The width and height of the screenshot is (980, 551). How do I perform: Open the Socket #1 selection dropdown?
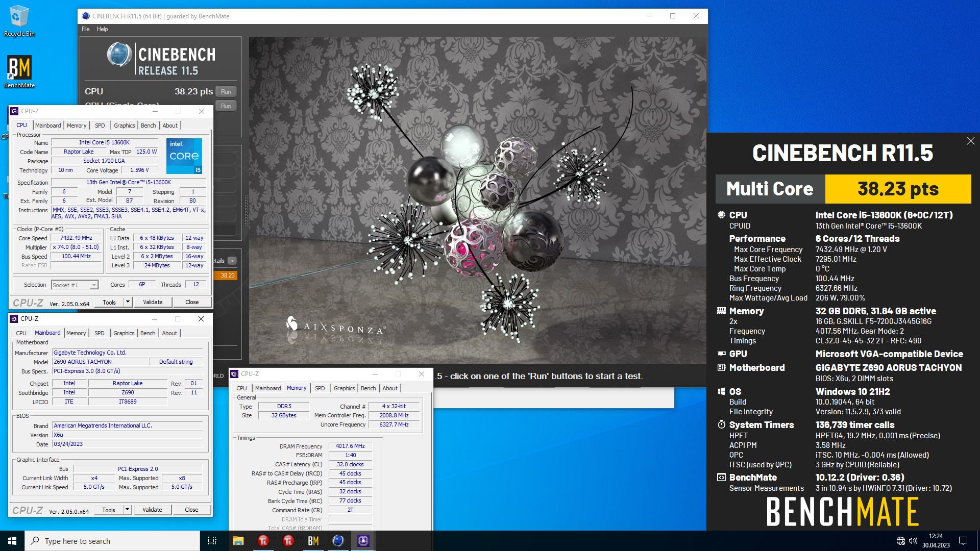tap(75, 285)
